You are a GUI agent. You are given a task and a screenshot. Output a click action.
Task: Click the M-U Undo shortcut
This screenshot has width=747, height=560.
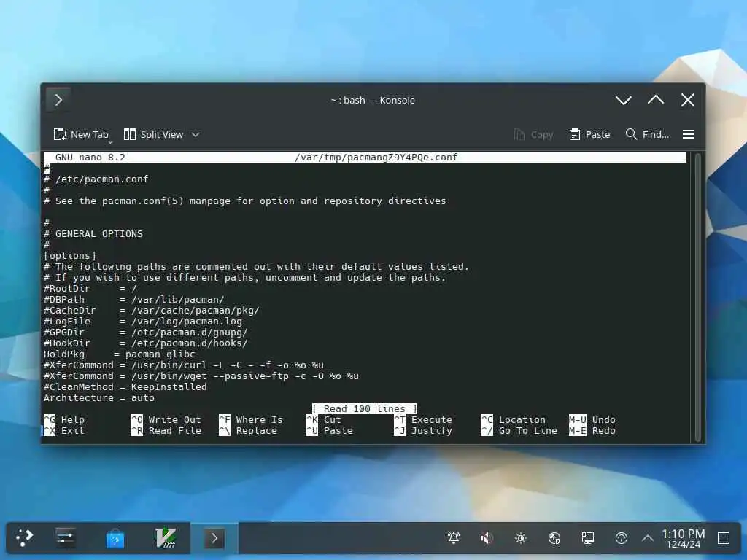(x=592, y=419)
